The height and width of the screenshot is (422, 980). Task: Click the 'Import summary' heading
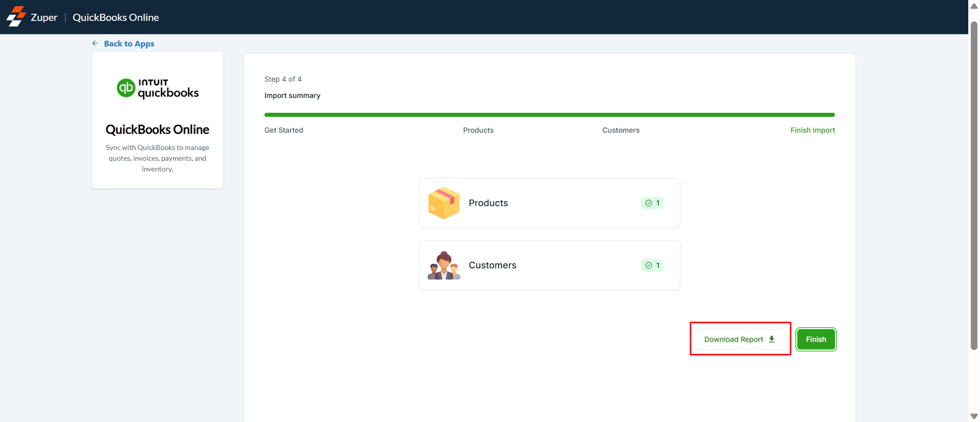tap(292, 95)
